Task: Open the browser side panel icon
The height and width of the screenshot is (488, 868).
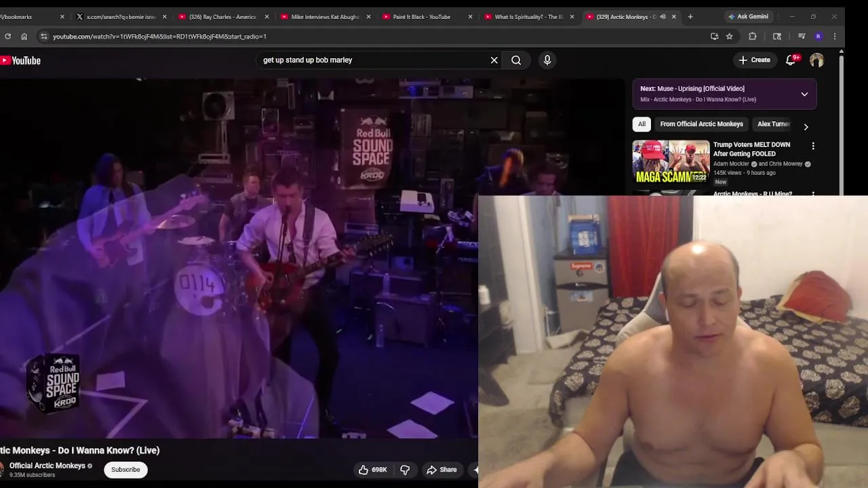Action: [777, 37]
